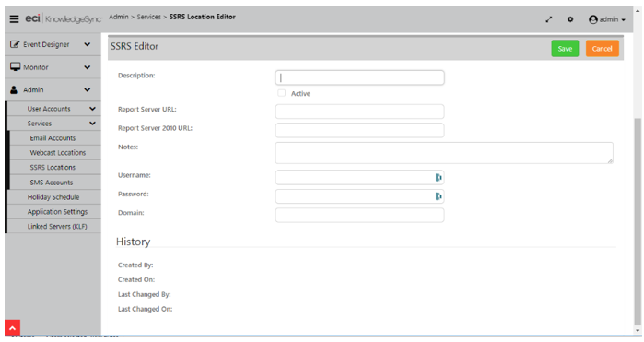Click the History section heading
The width and height of the screenshot is (644, 342).
[133, 242]
